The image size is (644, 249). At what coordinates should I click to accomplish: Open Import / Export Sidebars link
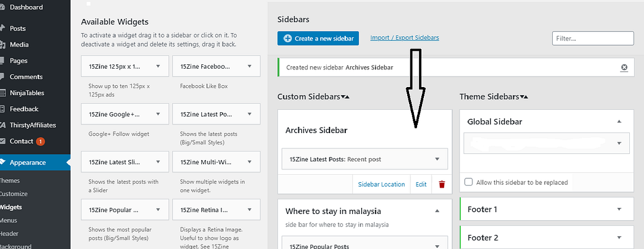point(405,38)
